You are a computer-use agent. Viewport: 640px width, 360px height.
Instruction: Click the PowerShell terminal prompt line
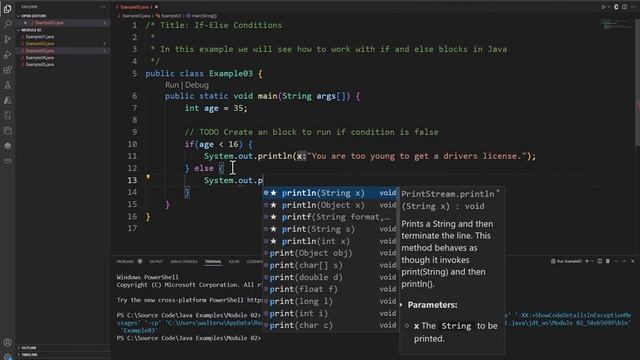pyautogui.click(x=189, y=338)
